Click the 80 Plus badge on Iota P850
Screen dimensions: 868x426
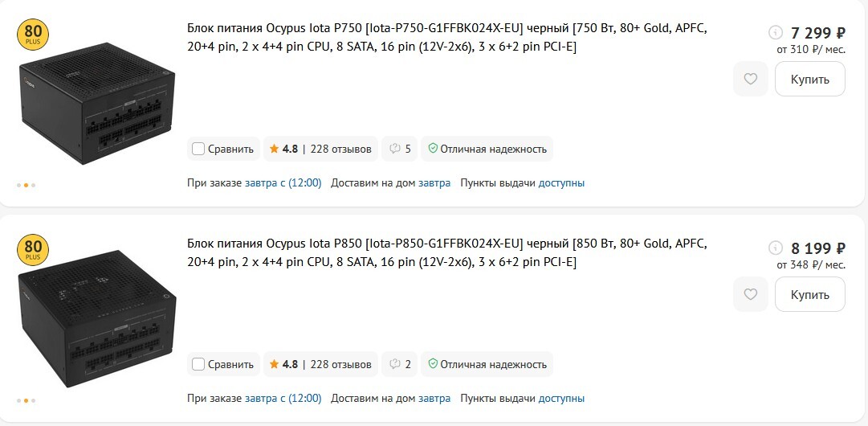point(33,250)
